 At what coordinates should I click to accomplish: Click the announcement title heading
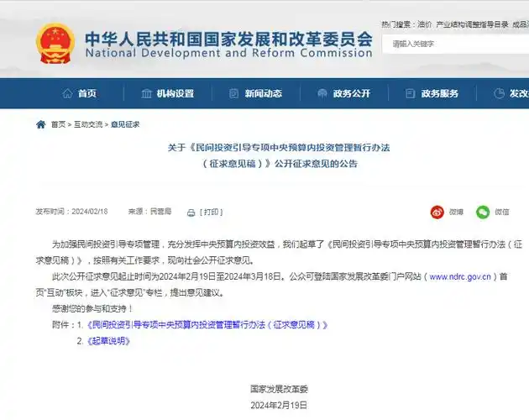(x=279, y=155)
